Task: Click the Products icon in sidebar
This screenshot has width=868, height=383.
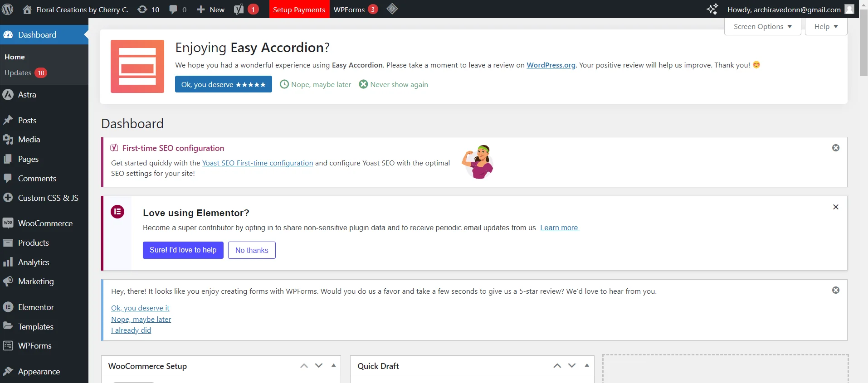Action: pos(8,243)
